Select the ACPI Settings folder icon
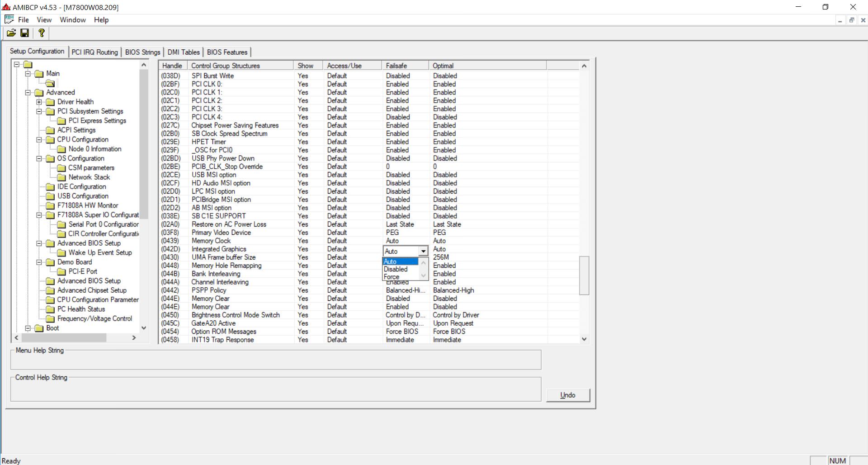Viewport: 868px width, 465px height. [x=51, y=130]
